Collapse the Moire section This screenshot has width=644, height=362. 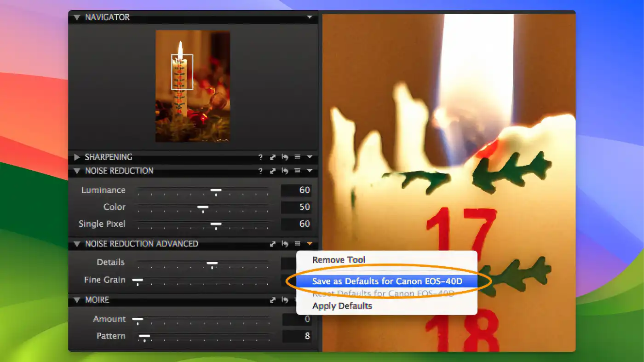tap(76, 300)
